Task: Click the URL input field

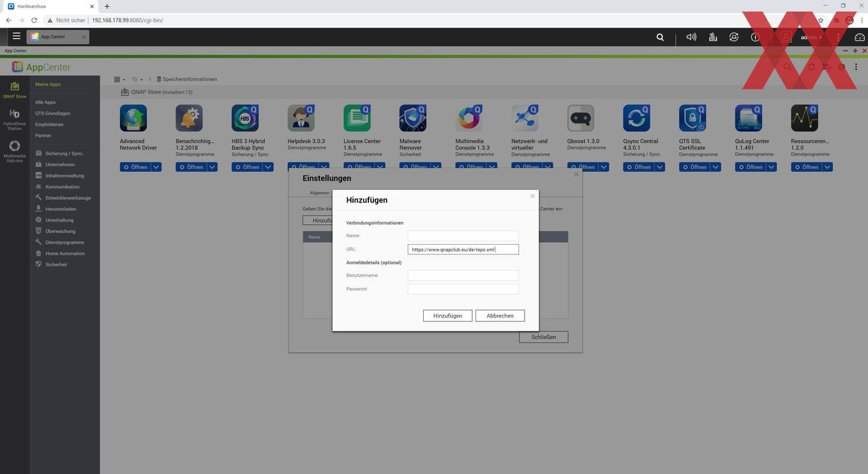Action: (463, 249)
